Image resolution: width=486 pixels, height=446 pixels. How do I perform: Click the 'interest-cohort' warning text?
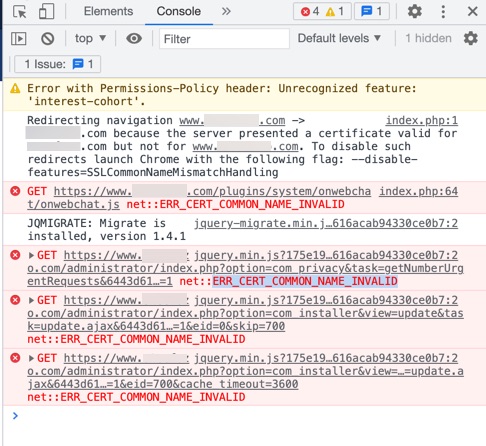(86, 101)
